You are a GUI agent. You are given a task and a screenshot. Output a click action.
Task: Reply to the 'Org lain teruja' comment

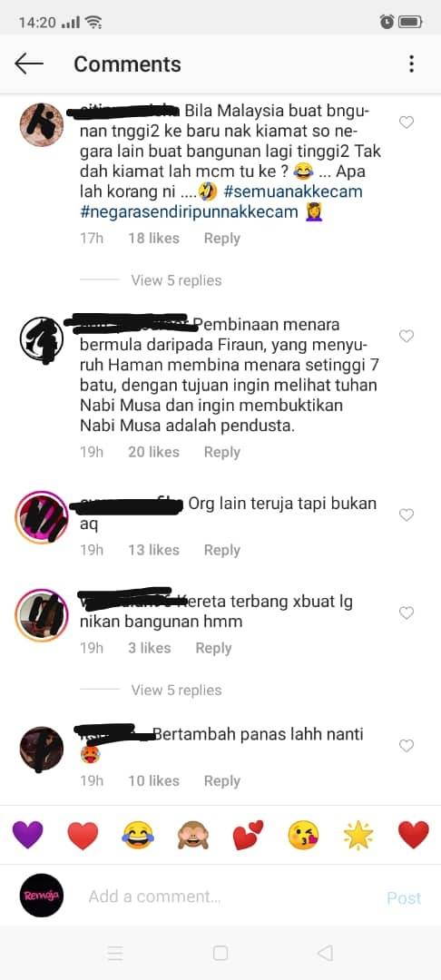[221, 550]
